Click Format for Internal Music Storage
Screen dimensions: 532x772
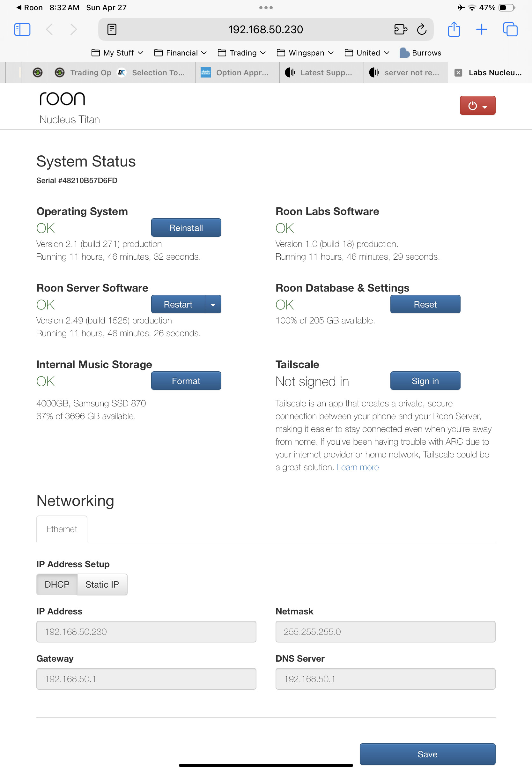pyautogui.click(x=186, y=381)
